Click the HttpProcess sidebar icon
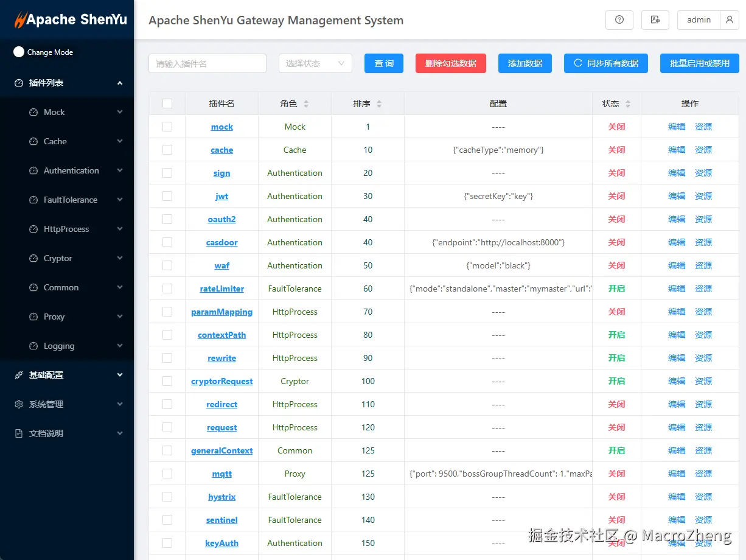746x560 pixels. coord(33,229)
